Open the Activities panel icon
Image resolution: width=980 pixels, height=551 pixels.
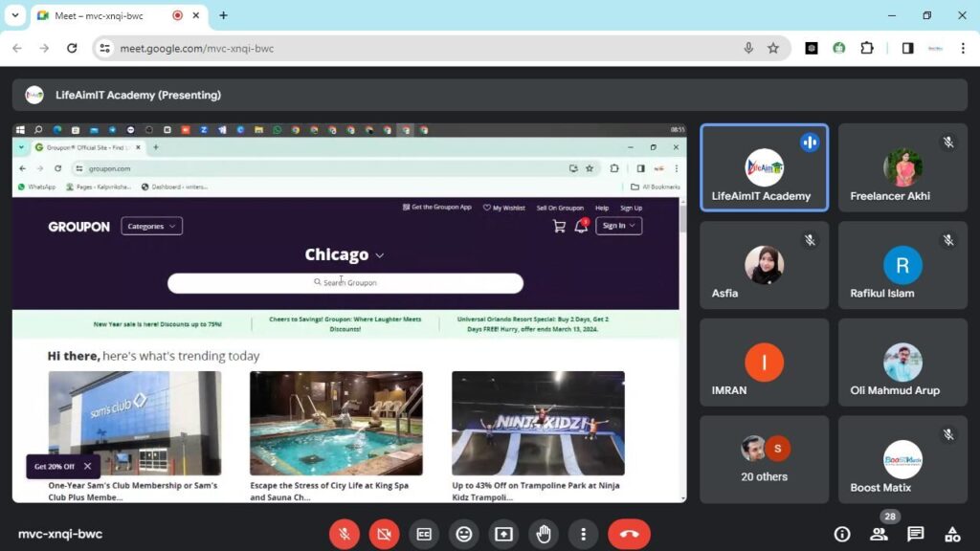[952, 534]
